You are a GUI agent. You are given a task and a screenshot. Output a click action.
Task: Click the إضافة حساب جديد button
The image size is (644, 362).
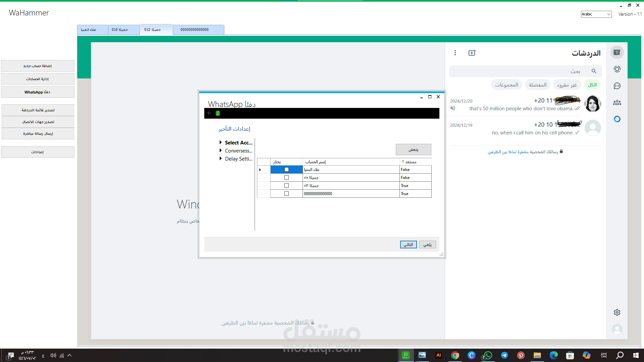[38, 66]
